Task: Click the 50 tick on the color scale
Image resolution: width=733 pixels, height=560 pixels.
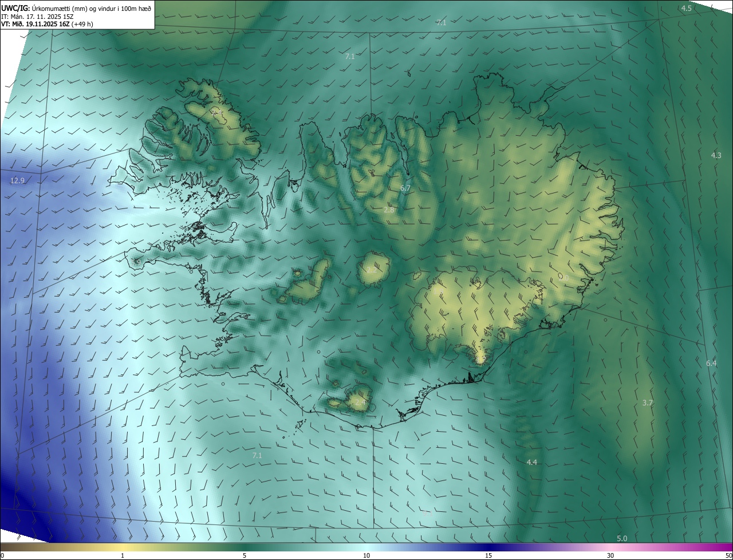Action: 728,556
